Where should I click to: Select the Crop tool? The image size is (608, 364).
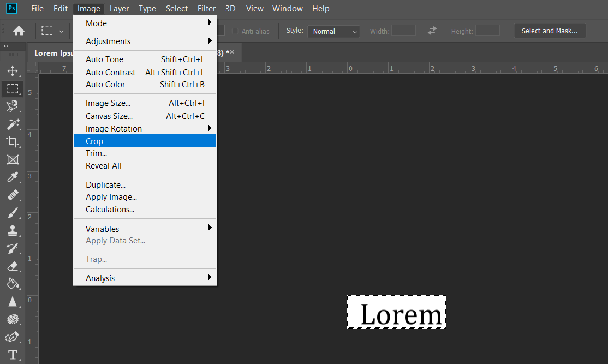click(13, 141)
